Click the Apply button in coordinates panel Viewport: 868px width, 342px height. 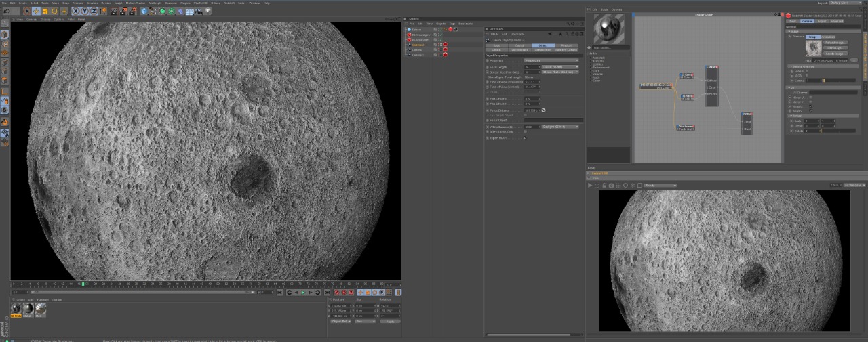coord(389,321)
